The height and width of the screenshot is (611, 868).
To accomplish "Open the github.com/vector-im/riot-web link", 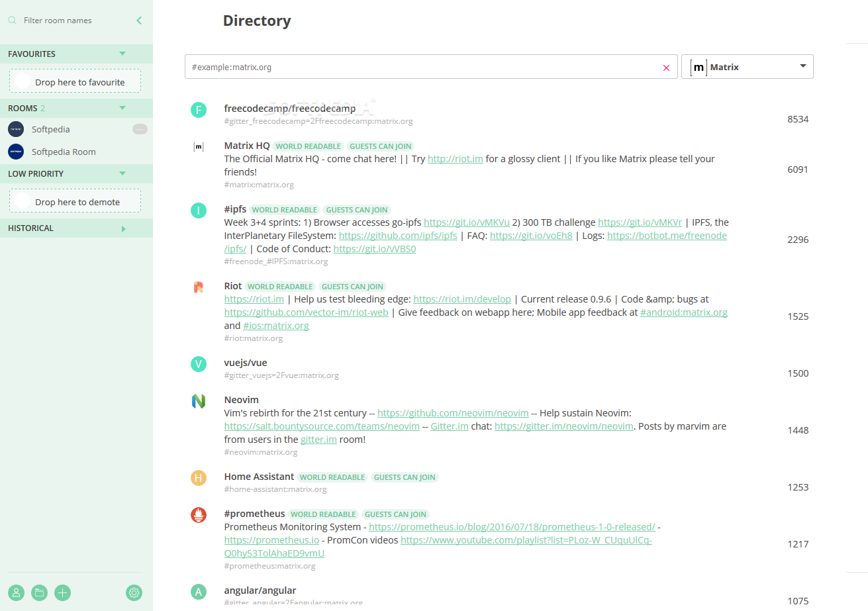I will pos(307,312).
